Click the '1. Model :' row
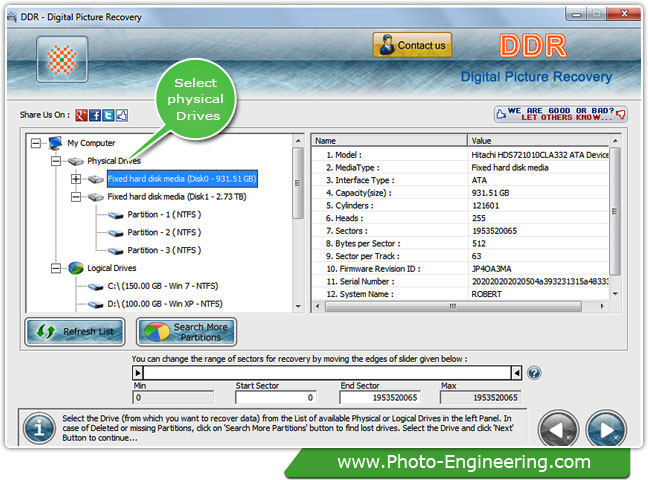Image resolution: width=648 pixels, height=480 pixels. (460, 155)
